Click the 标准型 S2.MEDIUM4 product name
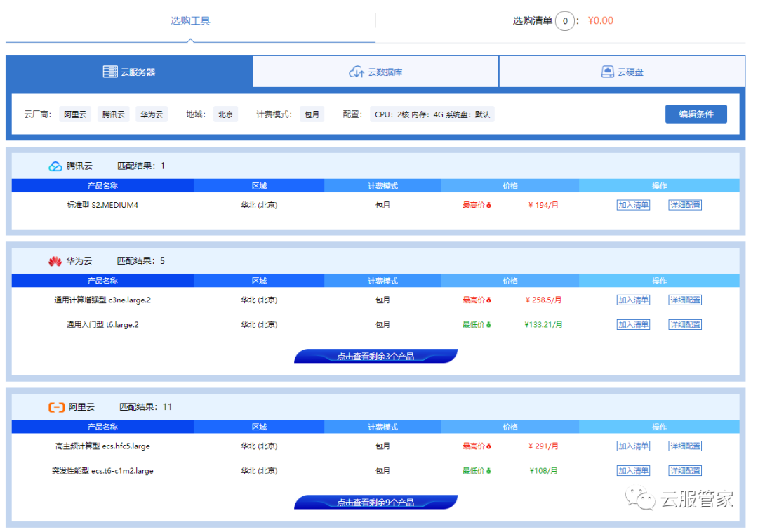Screen dimensions: 758x532 [x=102, y=206]
